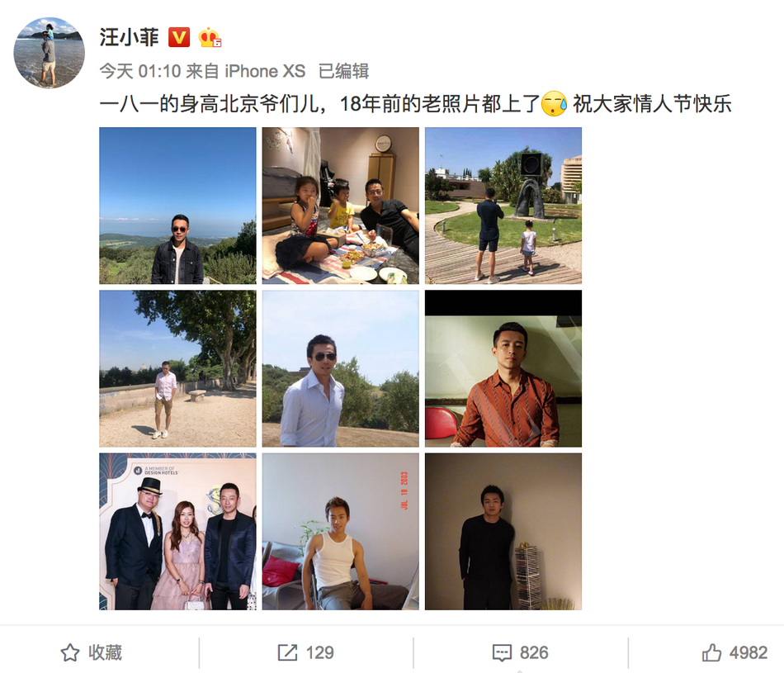Click the 826 comment count
784x673 pixels.
pyautogui.click(x=534, y=652)
